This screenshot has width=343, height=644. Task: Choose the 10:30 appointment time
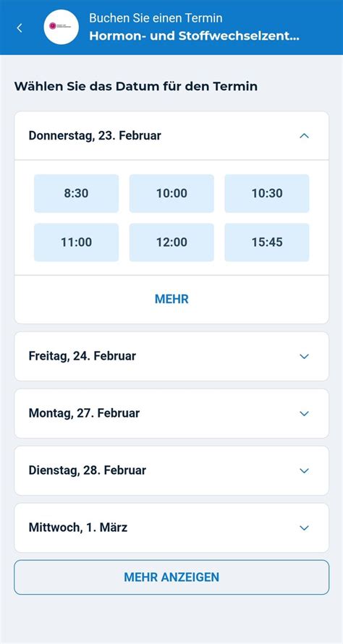coord(267,193)
